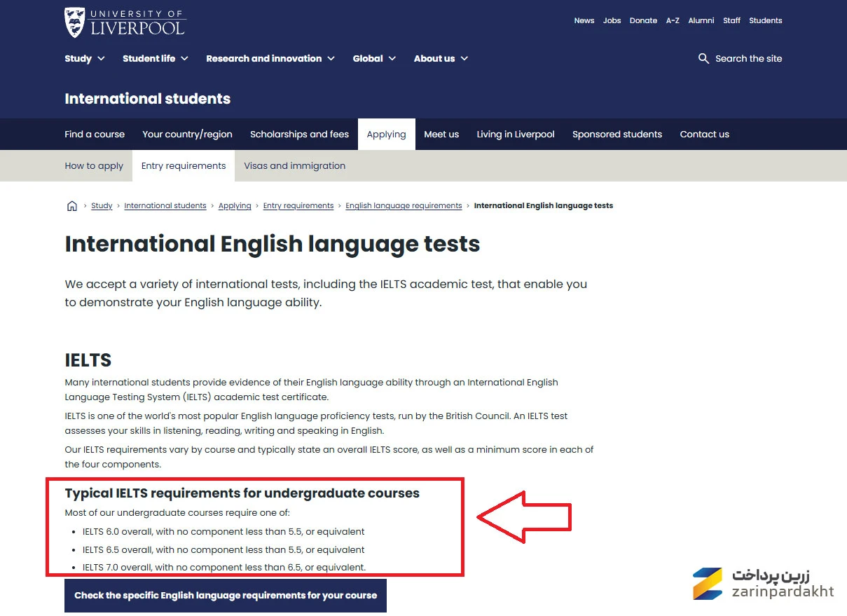The image size is (847, 616).
Task: Click Search the site field
Action: tap(749, 58)
